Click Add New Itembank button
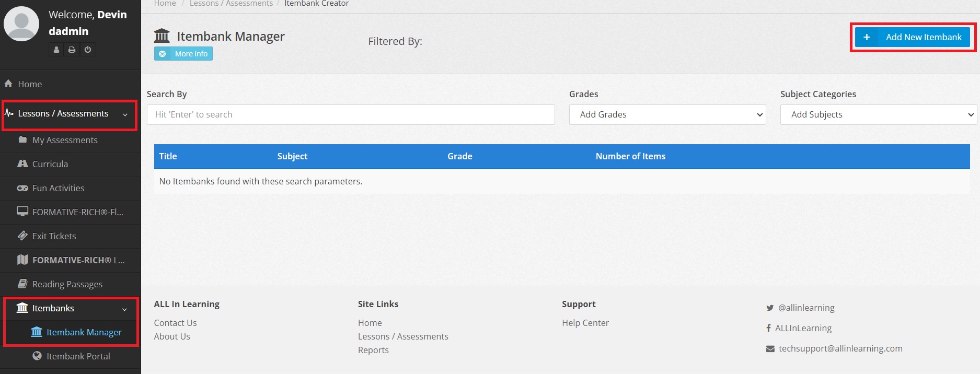 pos(913,37)
